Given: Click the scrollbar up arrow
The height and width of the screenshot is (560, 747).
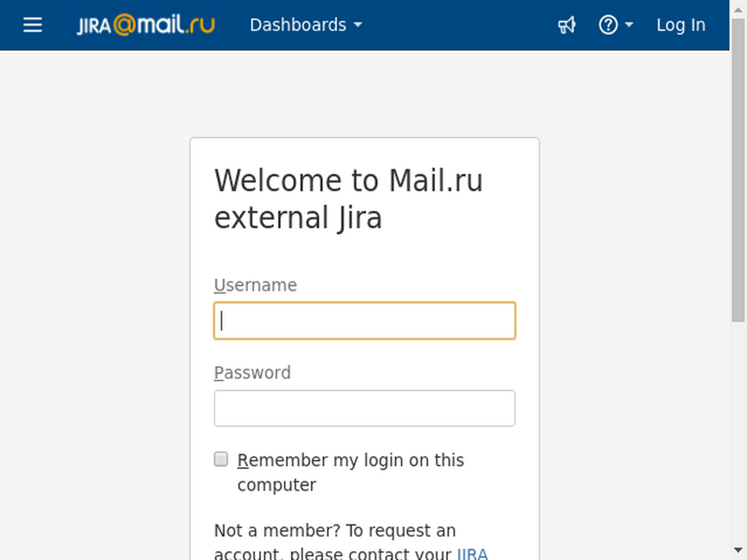Looking at the screenshot, I should coord(738,9).
